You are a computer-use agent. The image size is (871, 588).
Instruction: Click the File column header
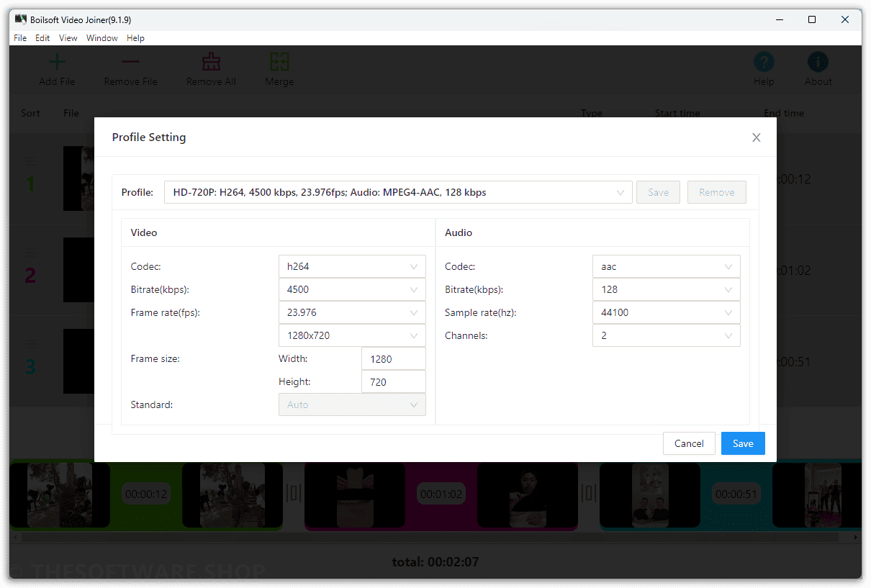[x=71, y=113]
